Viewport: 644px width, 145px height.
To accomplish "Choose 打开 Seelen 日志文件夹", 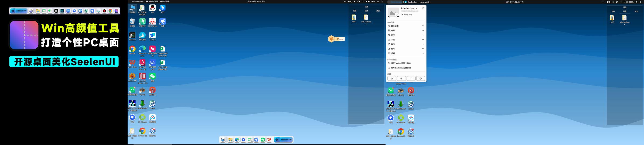I will pos(401,68).
